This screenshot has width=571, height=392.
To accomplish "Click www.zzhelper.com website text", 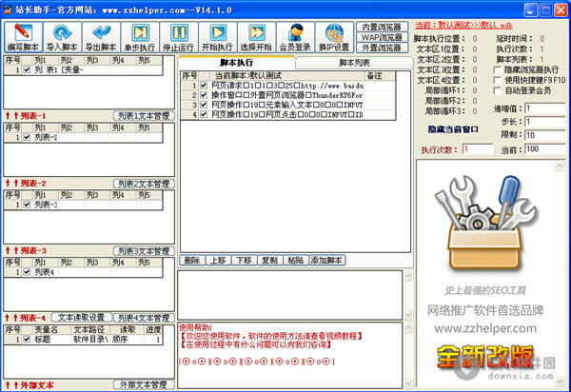I will tap(485, 328).
